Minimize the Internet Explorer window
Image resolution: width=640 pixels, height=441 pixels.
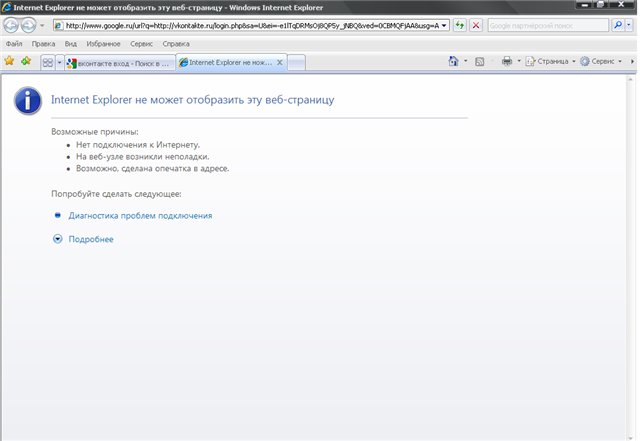585,5
